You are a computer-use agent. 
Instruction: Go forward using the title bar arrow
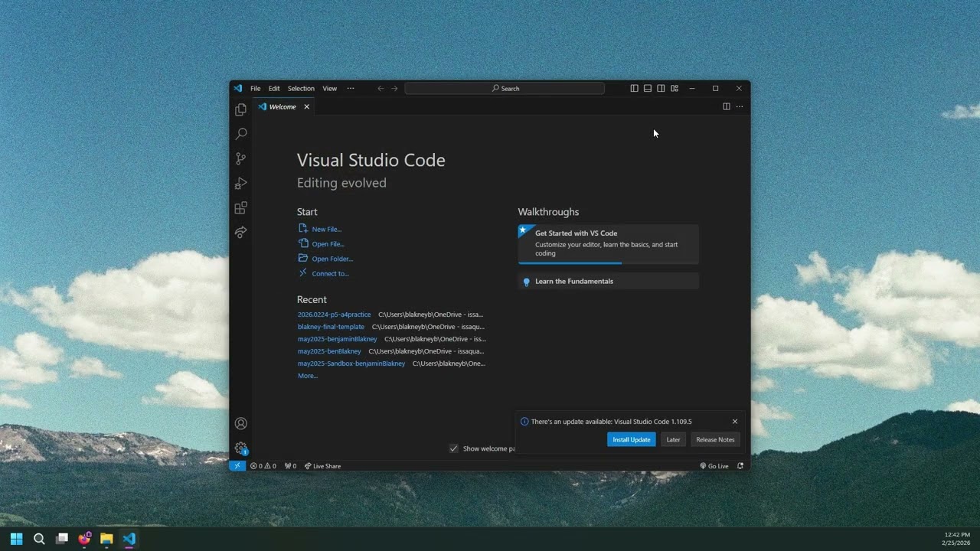pos(395,88)
